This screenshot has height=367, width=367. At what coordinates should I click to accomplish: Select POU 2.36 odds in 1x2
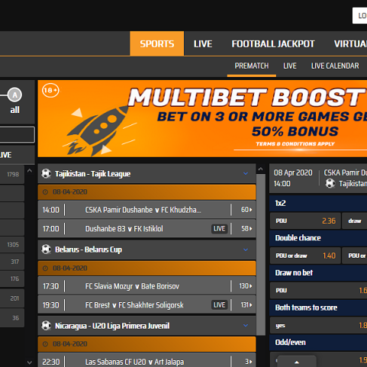tap(305, 221)
